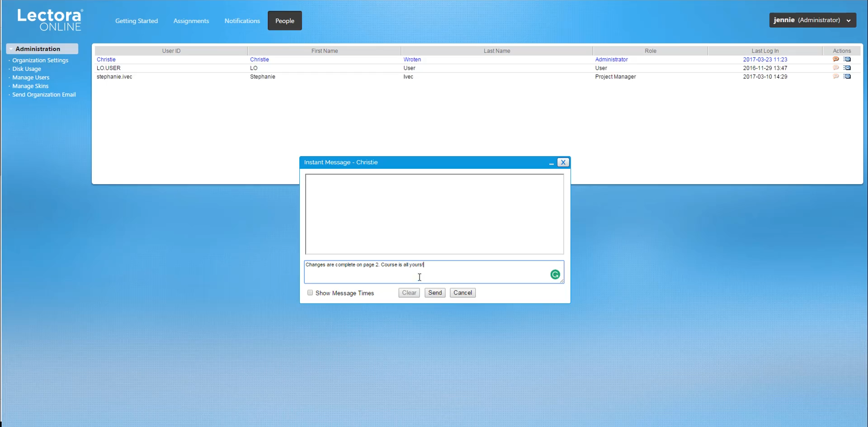868x427 pixels.
Task: Sort by the First Name column header
Action: pos(325,51)
